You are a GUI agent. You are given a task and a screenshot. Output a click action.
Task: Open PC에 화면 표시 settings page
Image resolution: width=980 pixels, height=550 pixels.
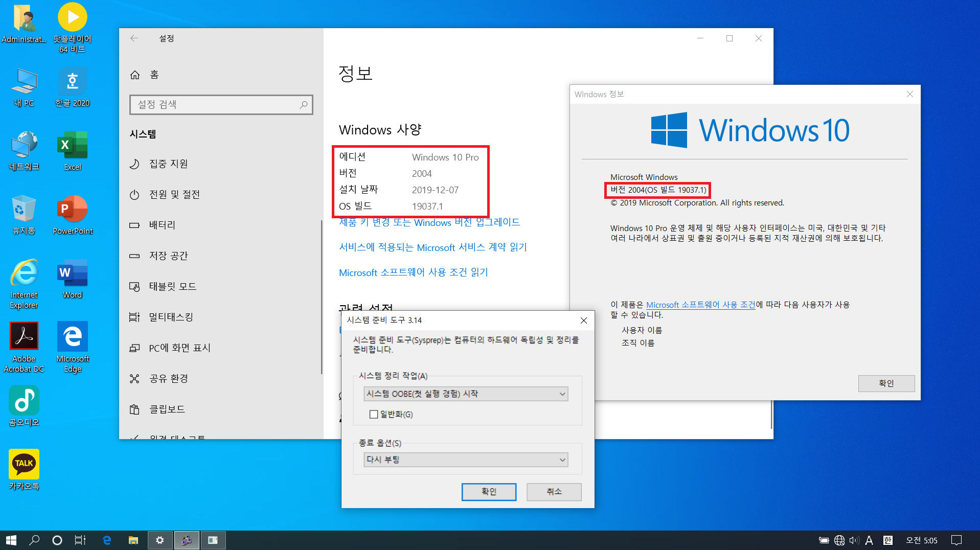pyautogui.click(x=220, y=348)
